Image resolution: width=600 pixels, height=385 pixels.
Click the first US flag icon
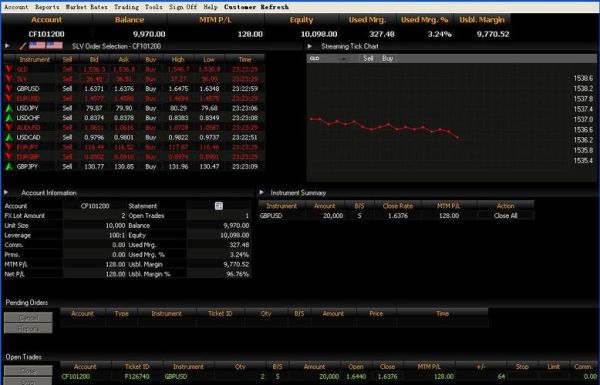37,46
